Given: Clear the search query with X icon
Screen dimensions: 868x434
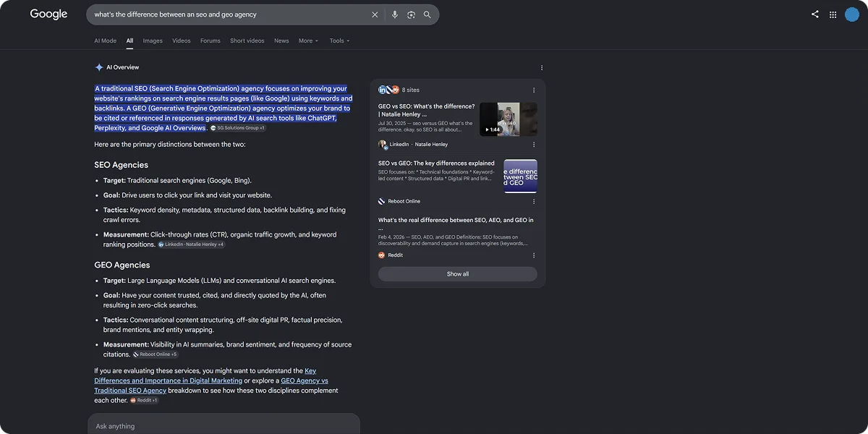Looking at the screenshot, I should pyautogui.click(x=375, y=14).
